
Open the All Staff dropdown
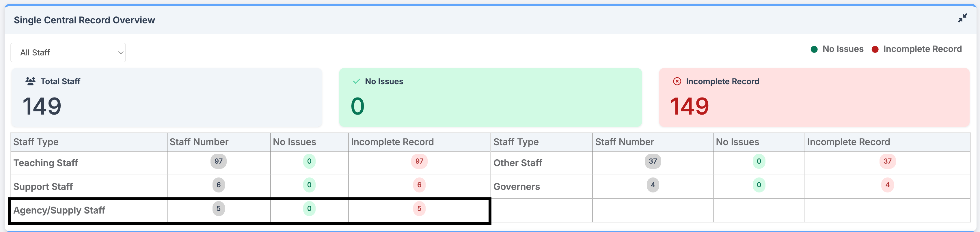[x=68, y=53]
